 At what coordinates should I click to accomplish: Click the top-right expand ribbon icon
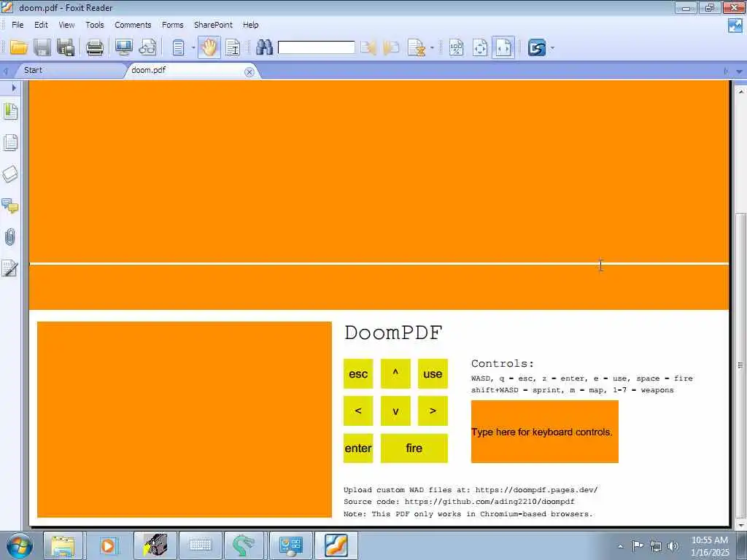click(x=735, y=26)
